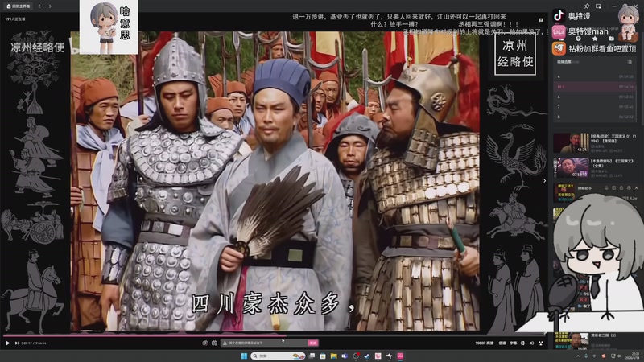Seek on the pink video progress bar
The width and height of the screenshot is (644, 362).
click(275, 335)
